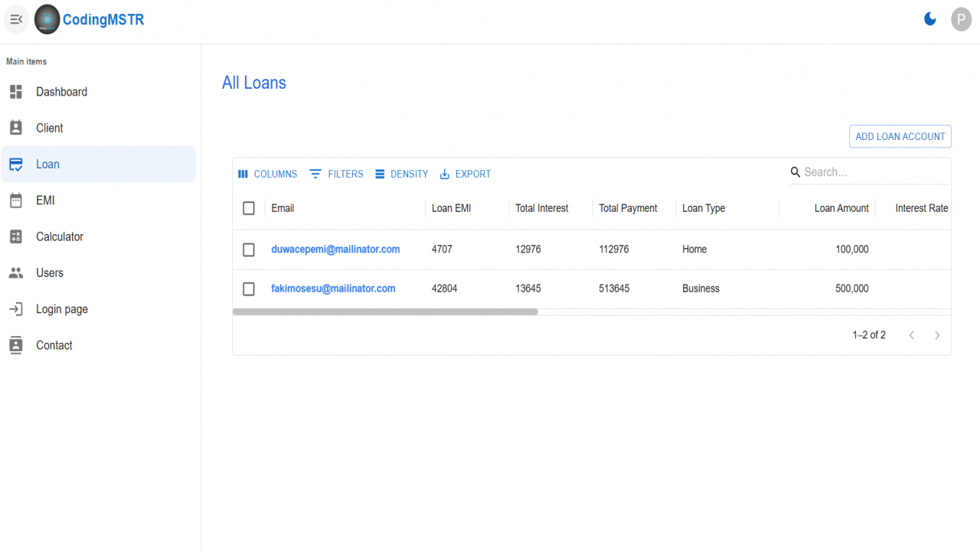Click the Calculator icon in the sidebar
The width and height of the screenshot is (980, 551).
pos(16,236)
